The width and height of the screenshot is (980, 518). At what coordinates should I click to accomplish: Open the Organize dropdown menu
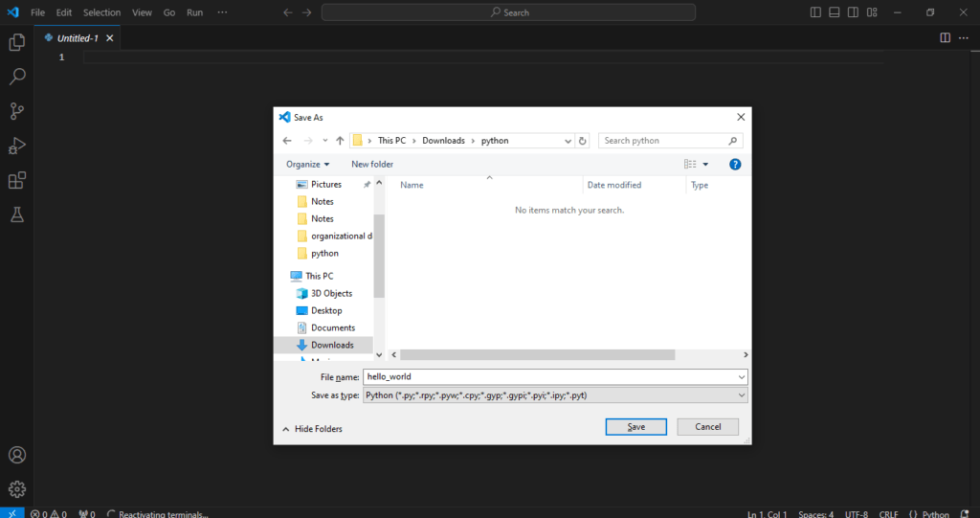tap(307, 164)
